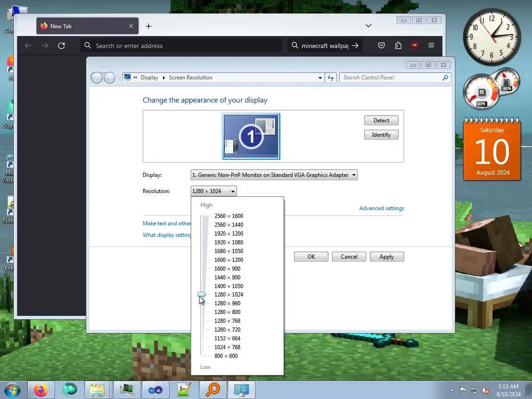Click the Action Center flag tray icon
This screenshot has height=399, width=532.
pos(462,390)
